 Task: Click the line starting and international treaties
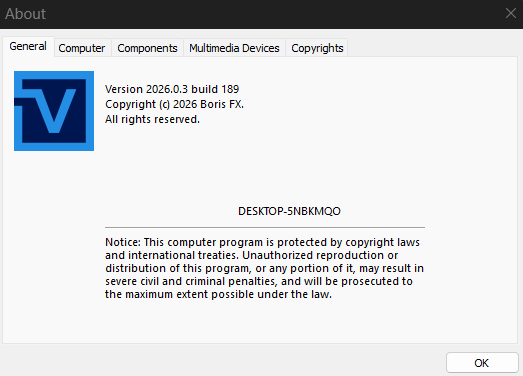click(251, 255)
